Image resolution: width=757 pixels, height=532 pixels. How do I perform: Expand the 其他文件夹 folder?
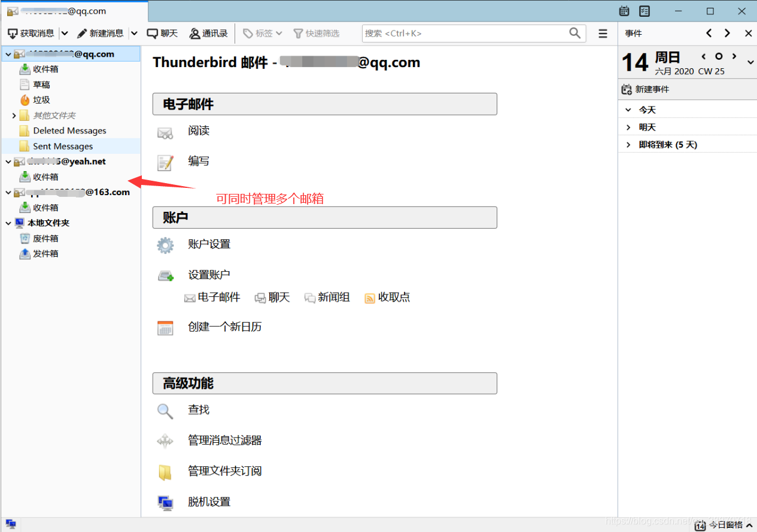click(x=14, y=115)
